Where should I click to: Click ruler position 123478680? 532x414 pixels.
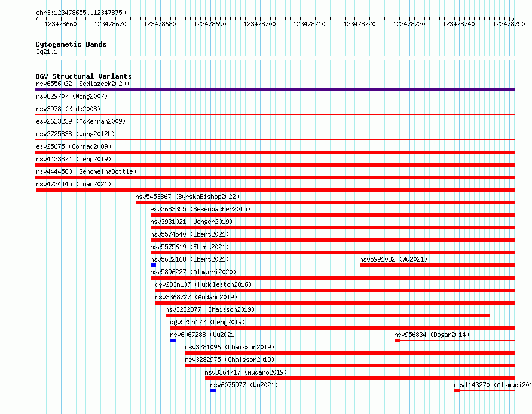(x=160, y=24)
